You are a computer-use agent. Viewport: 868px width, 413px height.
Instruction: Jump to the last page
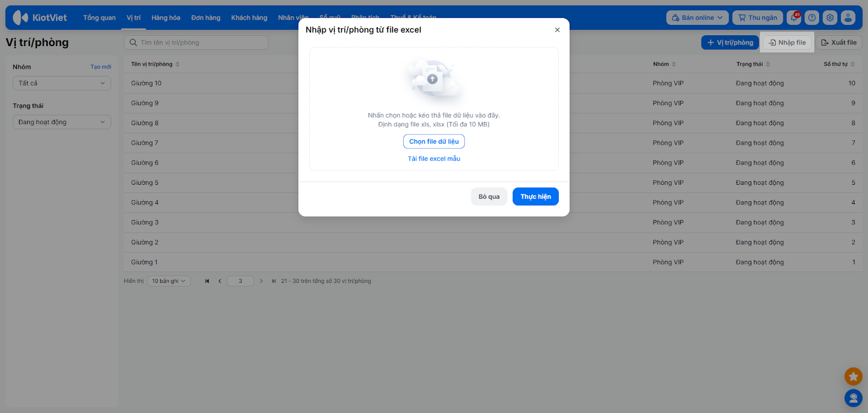point(274,281)
